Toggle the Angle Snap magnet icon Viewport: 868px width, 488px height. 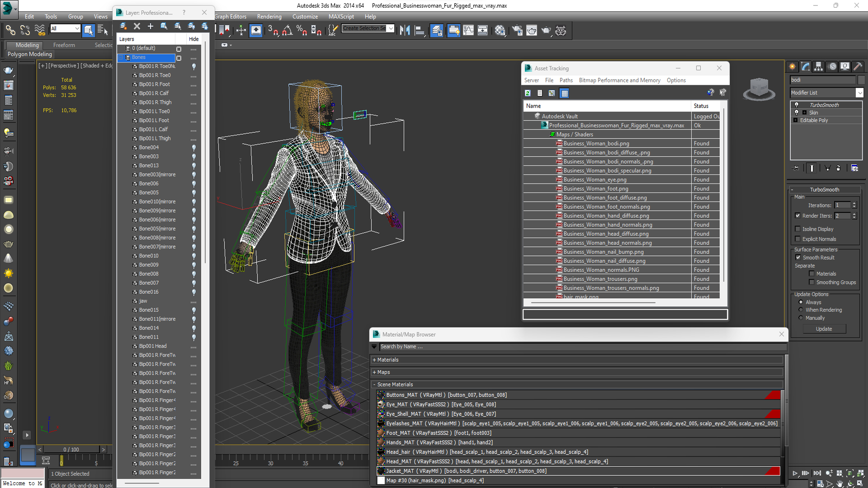288,30
